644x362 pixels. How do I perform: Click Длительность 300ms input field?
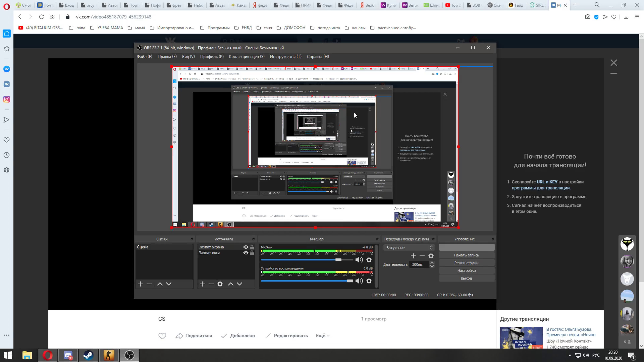pos(419,264)
